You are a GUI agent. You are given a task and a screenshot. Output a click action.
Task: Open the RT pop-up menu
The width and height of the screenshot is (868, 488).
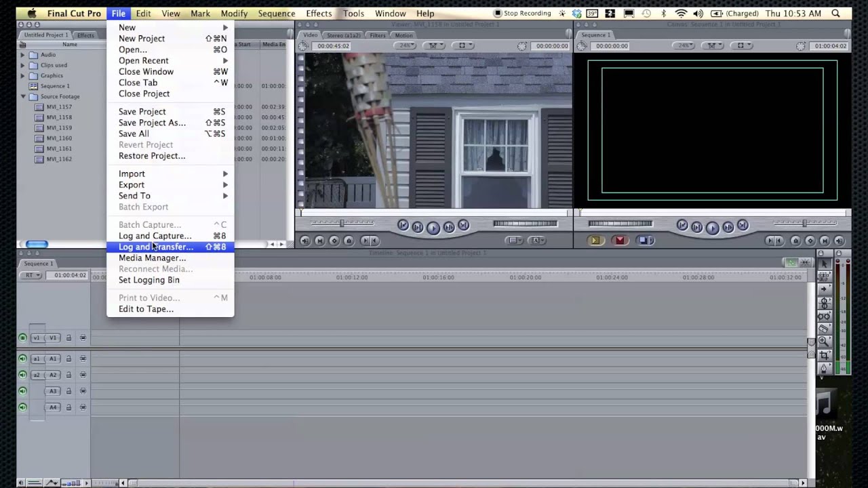coord(30,275)
